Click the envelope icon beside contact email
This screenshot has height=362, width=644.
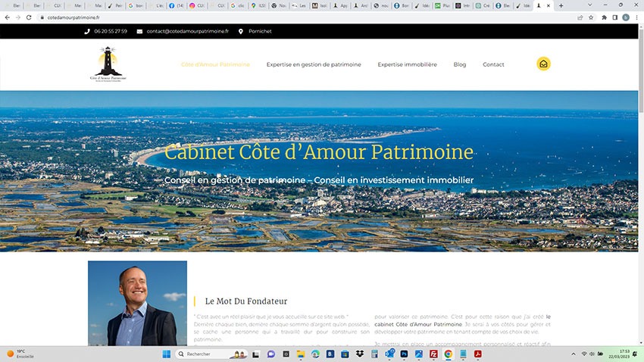pyautogui.click(x=139, y=31)
